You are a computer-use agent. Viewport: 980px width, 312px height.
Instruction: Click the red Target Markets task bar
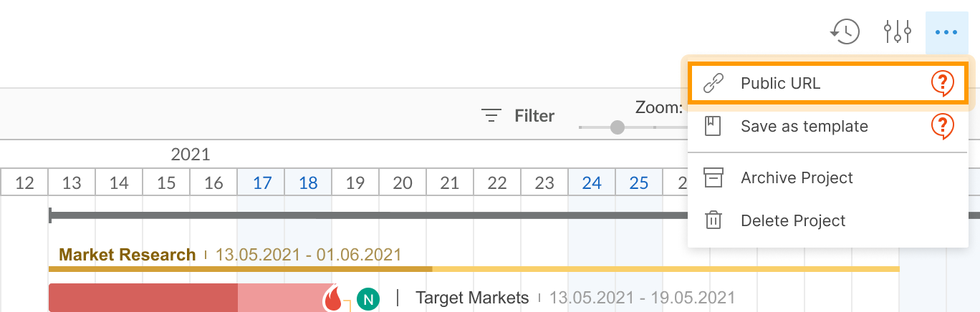(143, 298)
